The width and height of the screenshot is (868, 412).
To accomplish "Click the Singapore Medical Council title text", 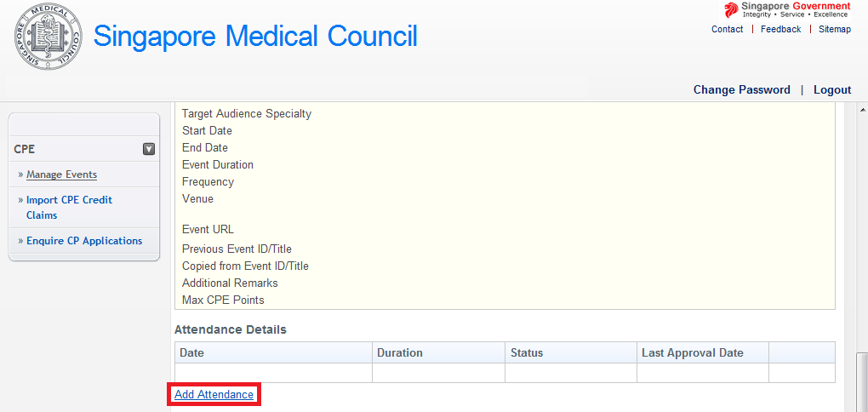I will (255, 36).
